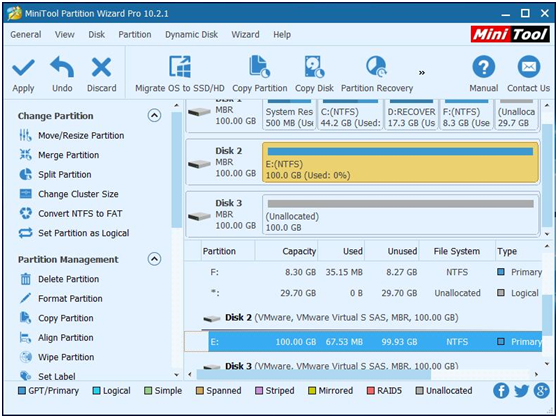
Task: Show more toolbar items via chevron
Action: pos(422,73)
